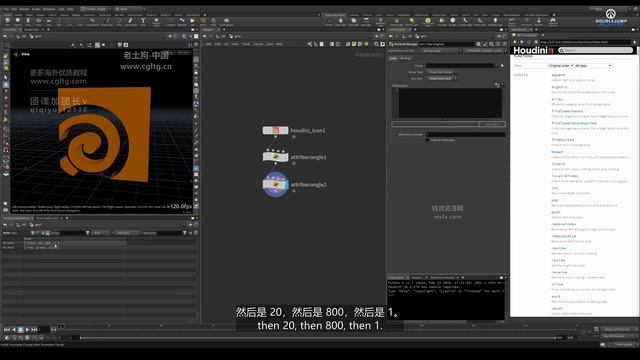Click the magnifier icon in parameter pane header
The height and width of the screenshot is (360, 640).
(x=491, y=44)
